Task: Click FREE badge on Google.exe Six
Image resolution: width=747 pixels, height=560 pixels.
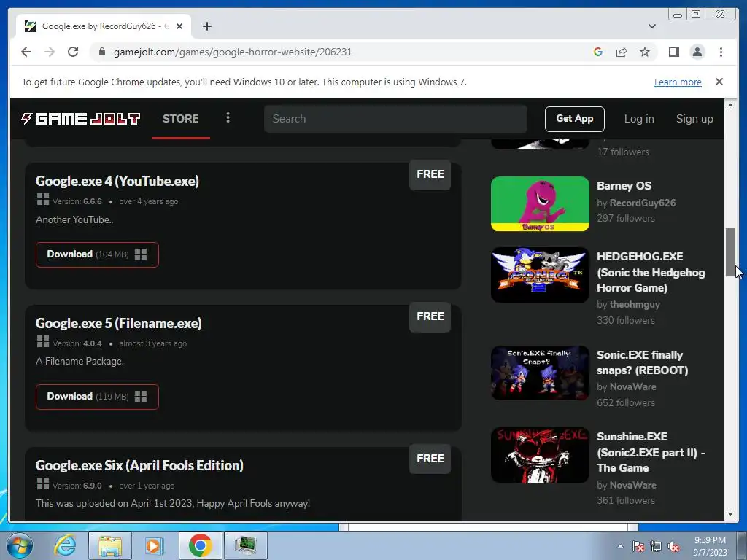Action: (x=430, y=459)
